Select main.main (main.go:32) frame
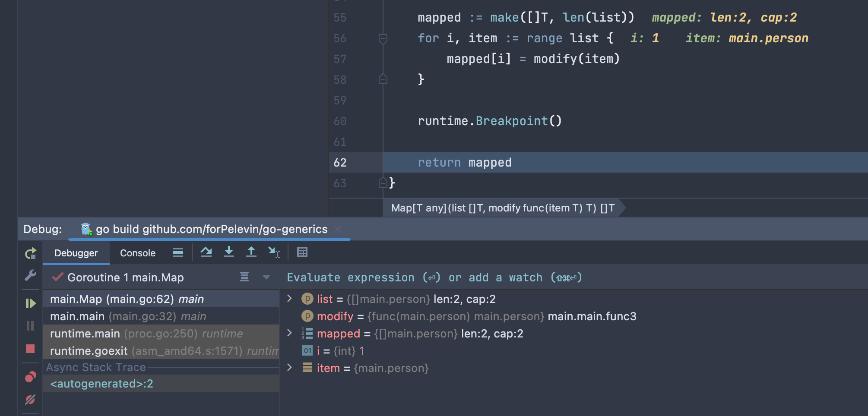Screen dimensions: 868x416 (x=161, y=316)
